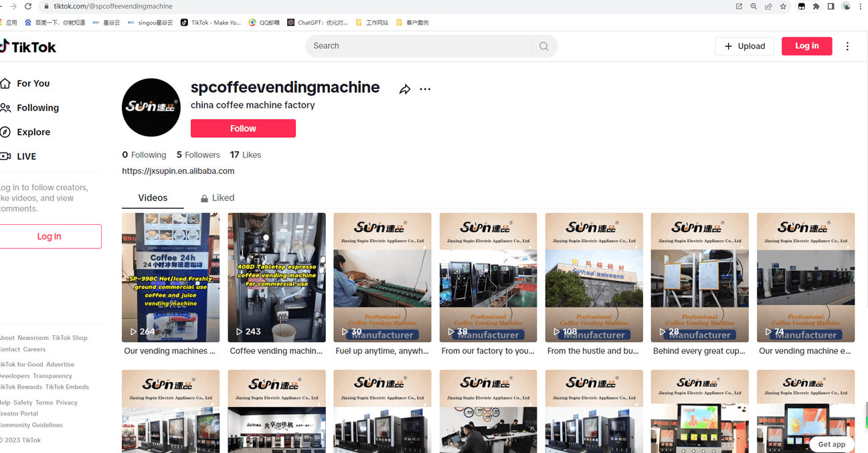This screenshot has width=868, height=453.
Task: Follow the spcoffeevendingmachine account
Action: pyautogui.click(x=243, y=128)
